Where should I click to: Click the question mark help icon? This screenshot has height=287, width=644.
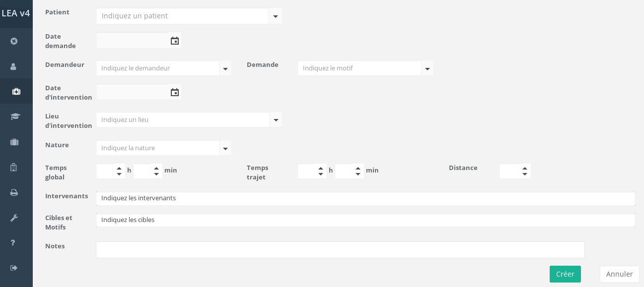click(13, 243)
